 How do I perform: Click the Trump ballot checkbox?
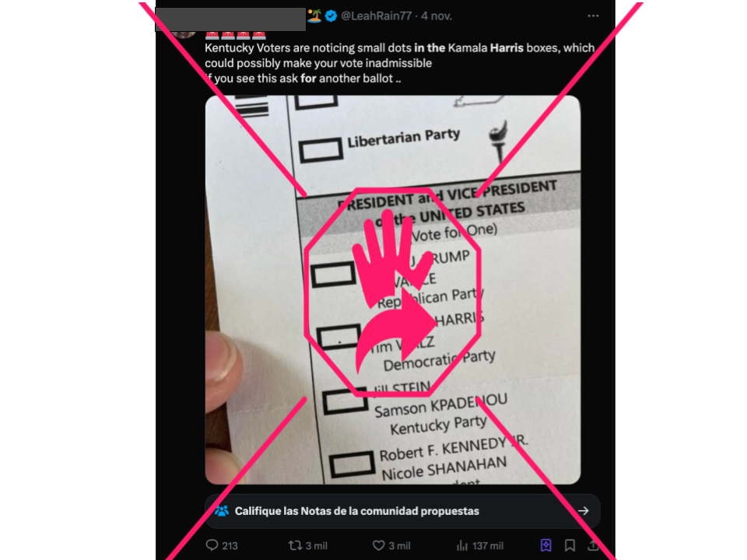[334, 275]
